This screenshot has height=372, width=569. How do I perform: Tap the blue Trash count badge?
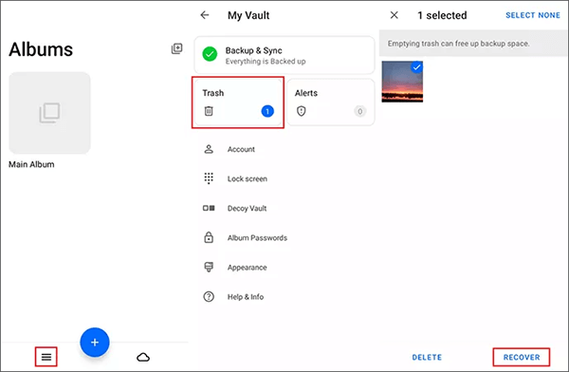267,111
